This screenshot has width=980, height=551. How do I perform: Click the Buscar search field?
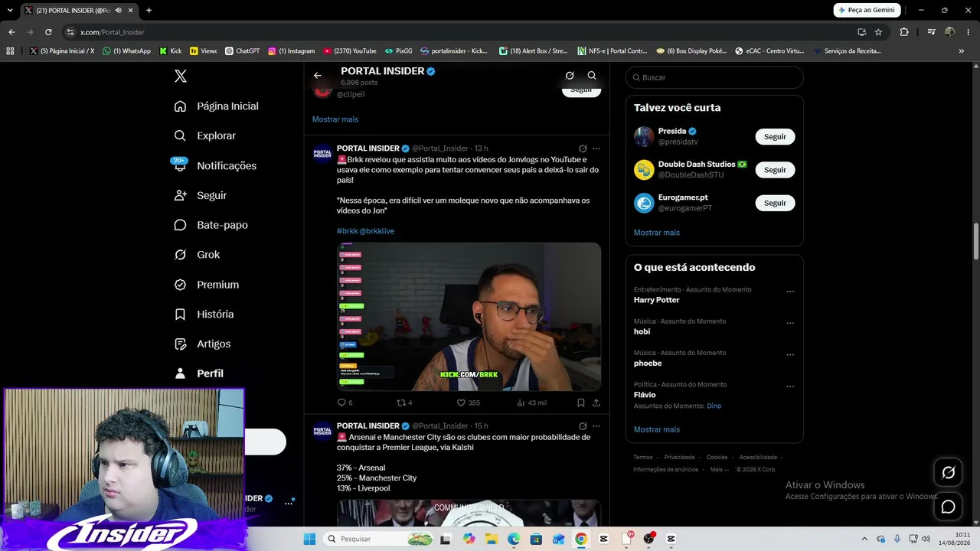click(714, 77)
